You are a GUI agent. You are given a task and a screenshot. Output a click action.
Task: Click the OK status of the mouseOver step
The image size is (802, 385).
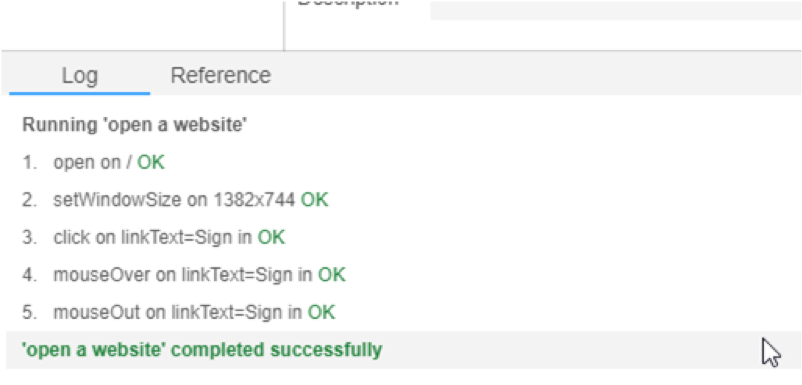point(332,275)
